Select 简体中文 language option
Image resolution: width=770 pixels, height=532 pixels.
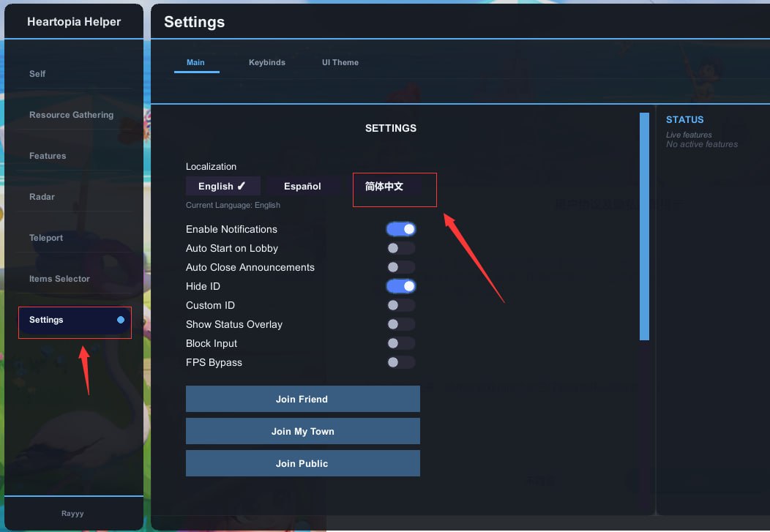(384, 187)
